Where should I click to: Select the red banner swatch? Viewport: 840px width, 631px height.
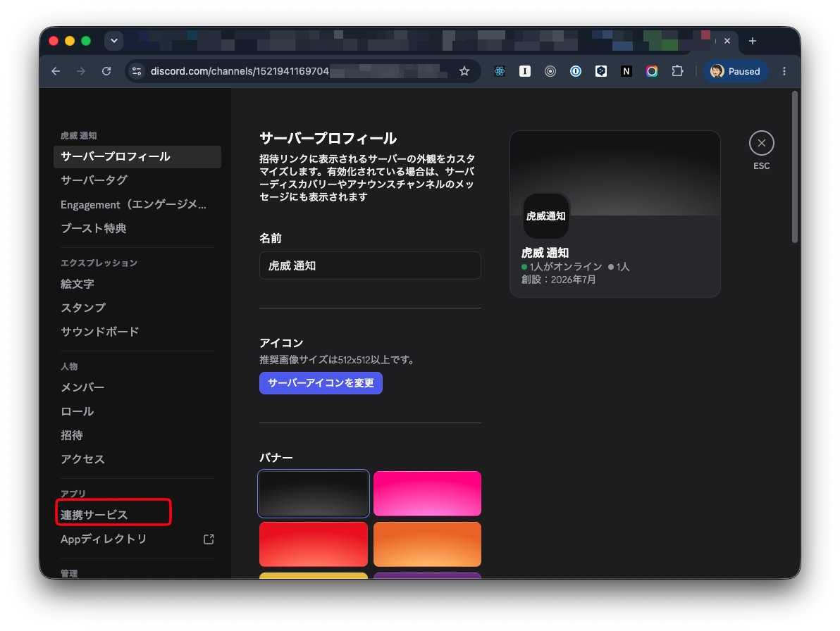pos(314,544)
